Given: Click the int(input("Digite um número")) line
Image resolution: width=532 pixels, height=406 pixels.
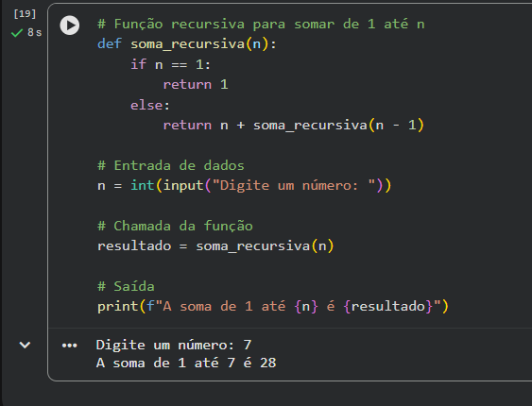Looking at the screenshot, I should [x=245, y=185].
